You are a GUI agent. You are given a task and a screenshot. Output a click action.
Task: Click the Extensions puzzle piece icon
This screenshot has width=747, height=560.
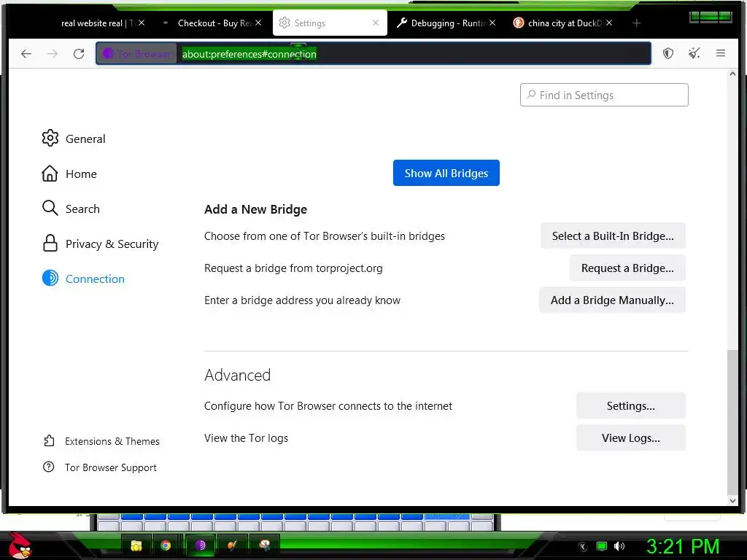(49, 441)
